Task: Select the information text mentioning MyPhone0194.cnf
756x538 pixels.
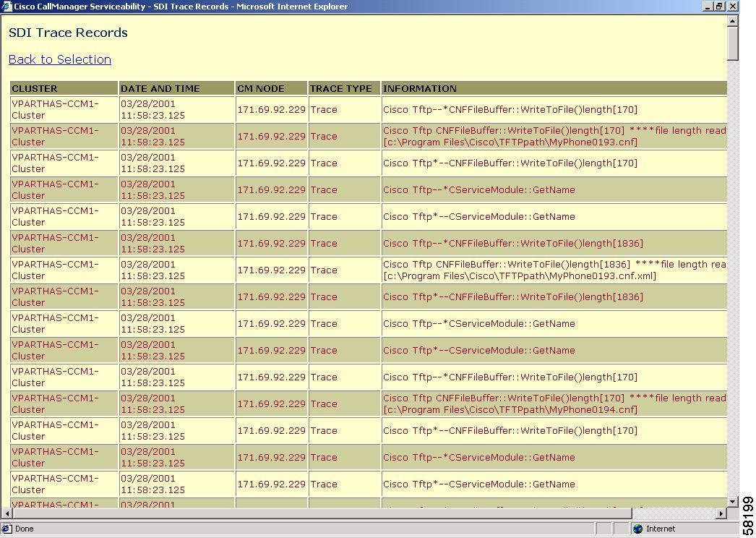Action: [x=554, y=404]
